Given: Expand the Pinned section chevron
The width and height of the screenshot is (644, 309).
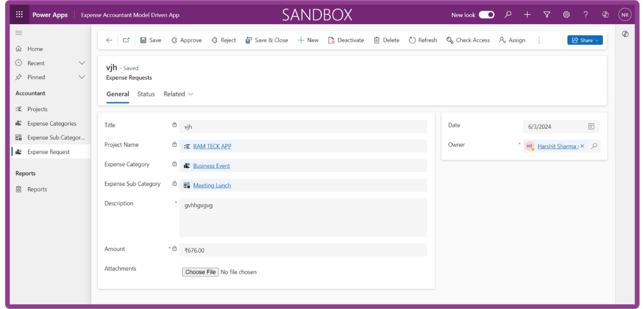Looking at the screenshot, I should [x=81, y=77].
